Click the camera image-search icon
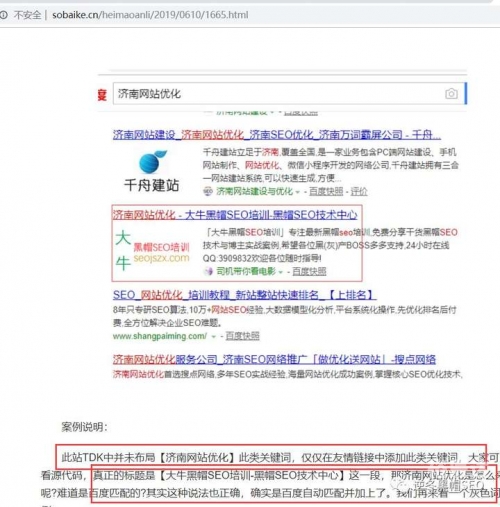This screenshot has width=500, height=507. [x=451, y=94]
